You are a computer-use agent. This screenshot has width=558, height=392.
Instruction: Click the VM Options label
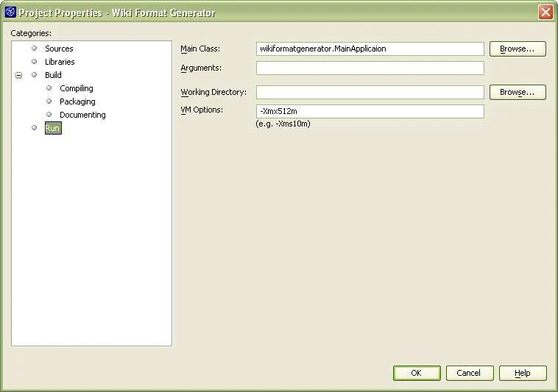(202, 110)
